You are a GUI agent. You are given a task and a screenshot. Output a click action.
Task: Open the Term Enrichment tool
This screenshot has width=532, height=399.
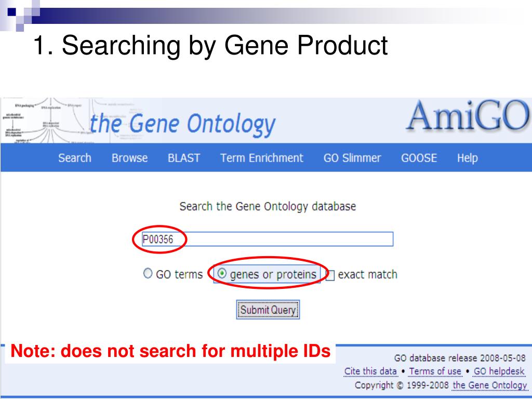click(x=262, y=158)
